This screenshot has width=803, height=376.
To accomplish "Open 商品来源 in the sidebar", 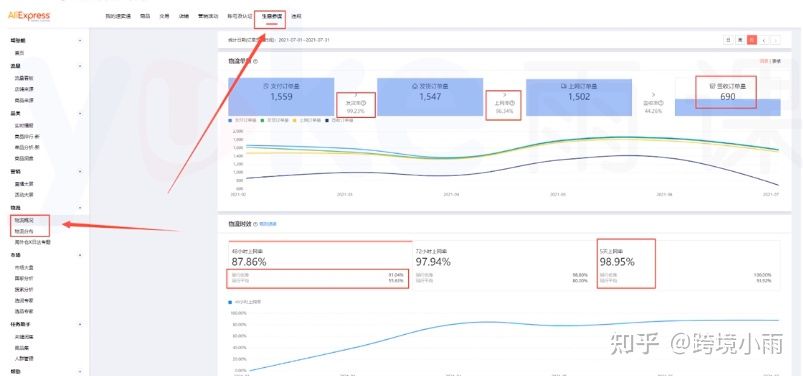I will [24, 100].
